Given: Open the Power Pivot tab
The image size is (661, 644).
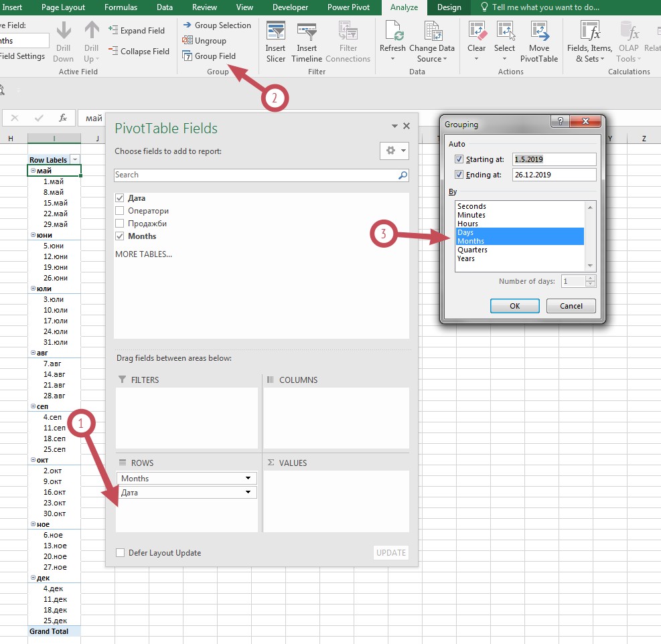Looking at the screenshot, I should click(349, 7).
